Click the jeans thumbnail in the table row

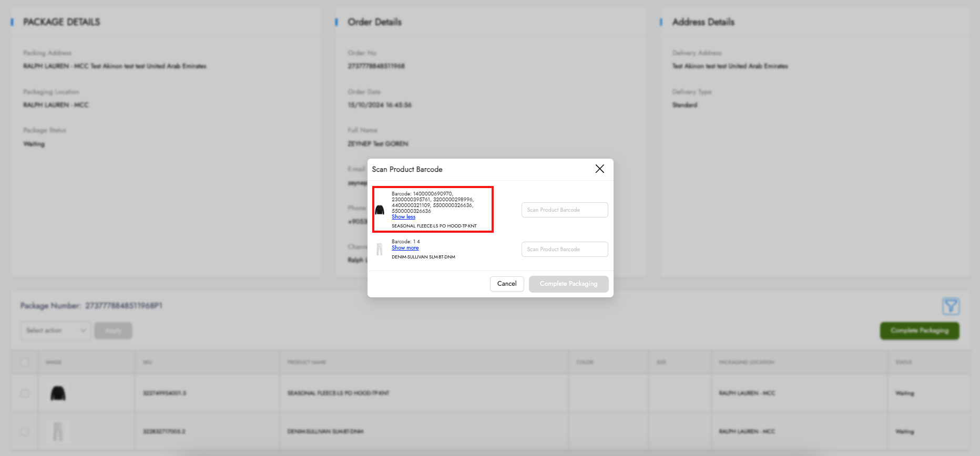pos(58,431)
